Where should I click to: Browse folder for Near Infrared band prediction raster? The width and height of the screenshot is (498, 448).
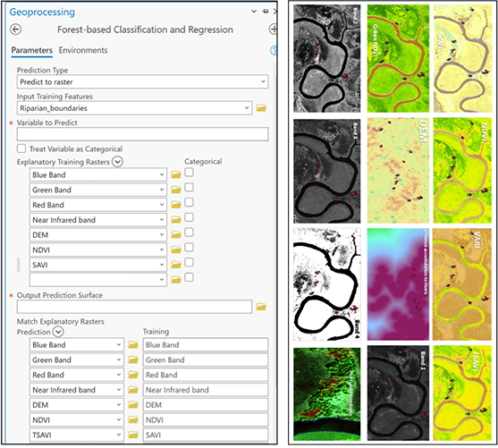point(133,390)
